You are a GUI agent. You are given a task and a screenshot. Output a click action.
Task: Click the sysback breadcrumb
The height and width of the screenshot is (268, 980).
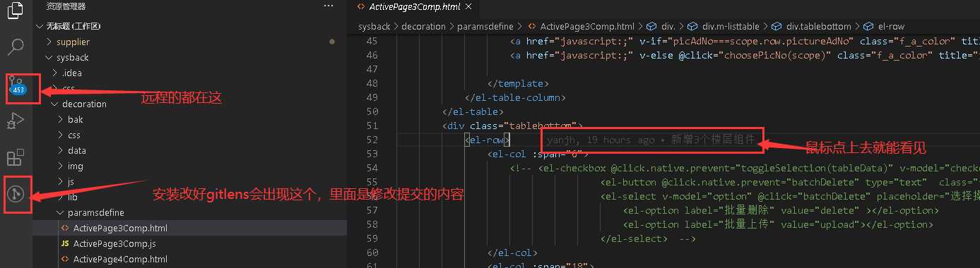375,27
